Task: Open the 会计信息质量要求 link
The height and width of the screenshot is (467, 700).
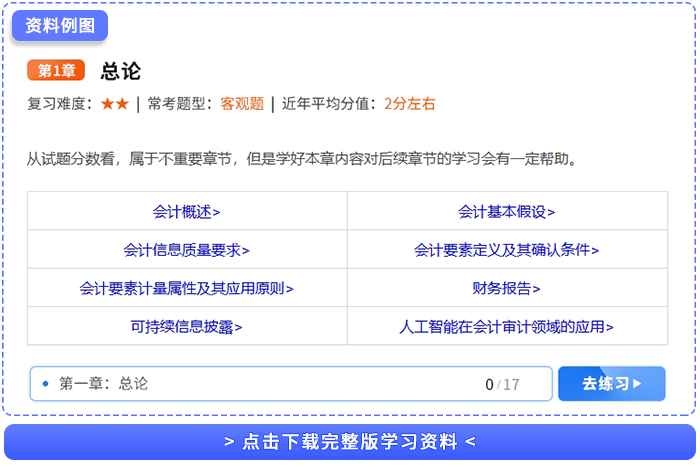Action: point(187,250)
